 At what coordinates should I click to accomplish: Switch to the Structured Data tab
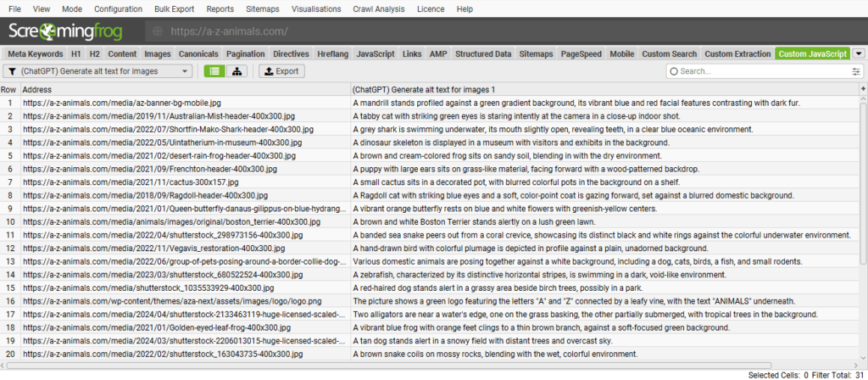coord(483,53)
